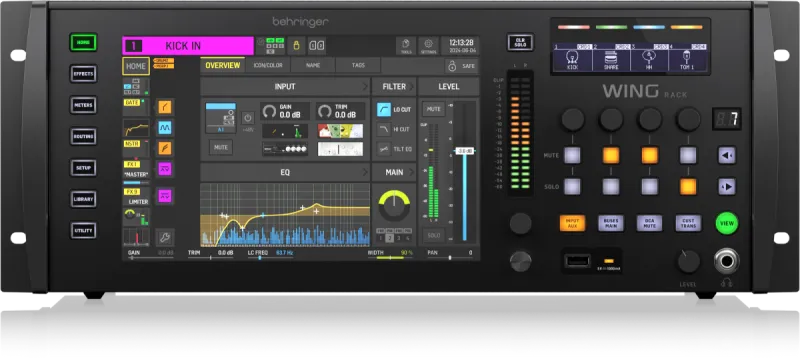This screenshot has width=800, height=363.
Task: Toggle hardware MUTE for channel 4 Tom 1
Action: [x=688, y=155]
